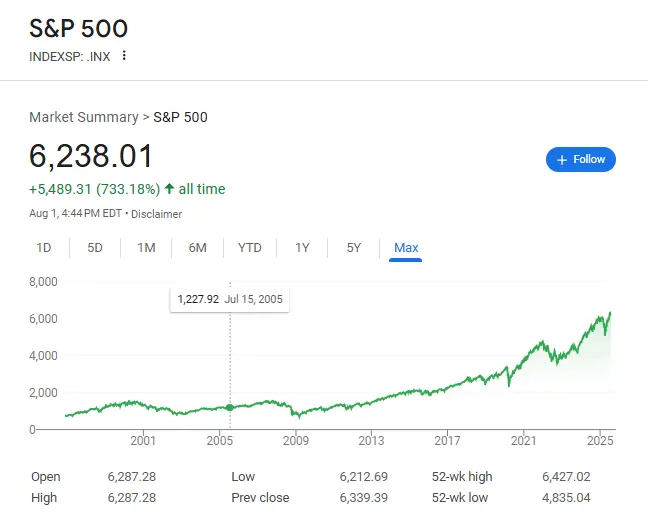Image resolution: width=648 pixels, height=523 pixels.
Task: Click the 6,238.01 price value
Action: click(91, 157)
